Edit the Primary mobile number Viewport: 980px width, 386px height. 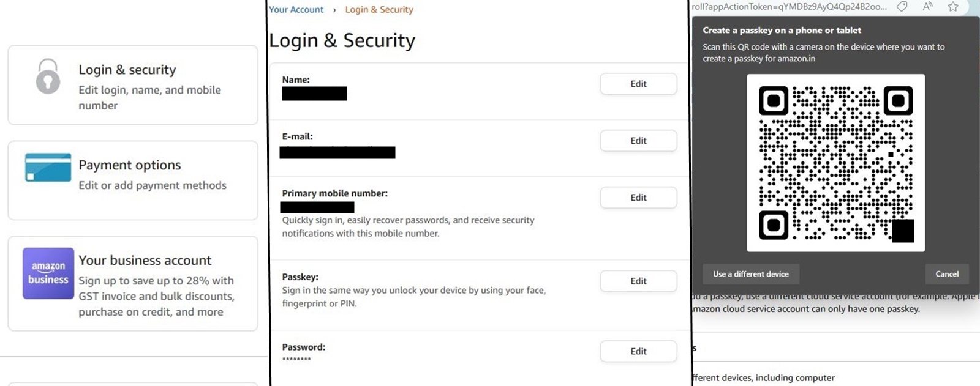[638, 197]
